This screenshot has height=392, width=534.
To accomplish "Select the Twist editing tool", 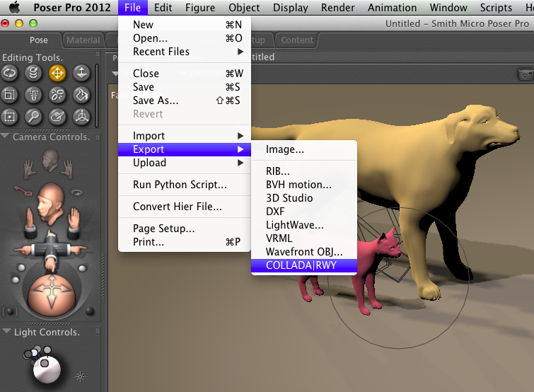I will [x=33, y=73].
